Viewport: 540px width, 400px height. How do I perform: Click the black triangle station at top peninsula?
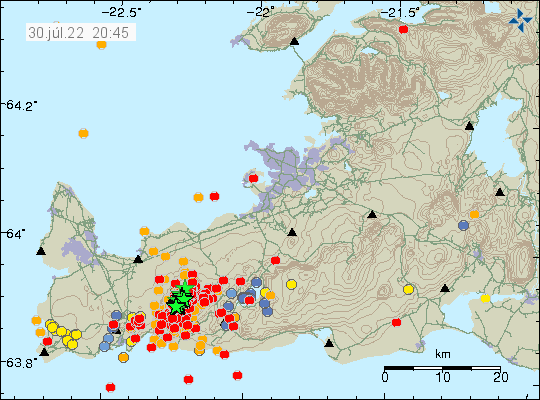pyautogui.click(x=294, y=41)
